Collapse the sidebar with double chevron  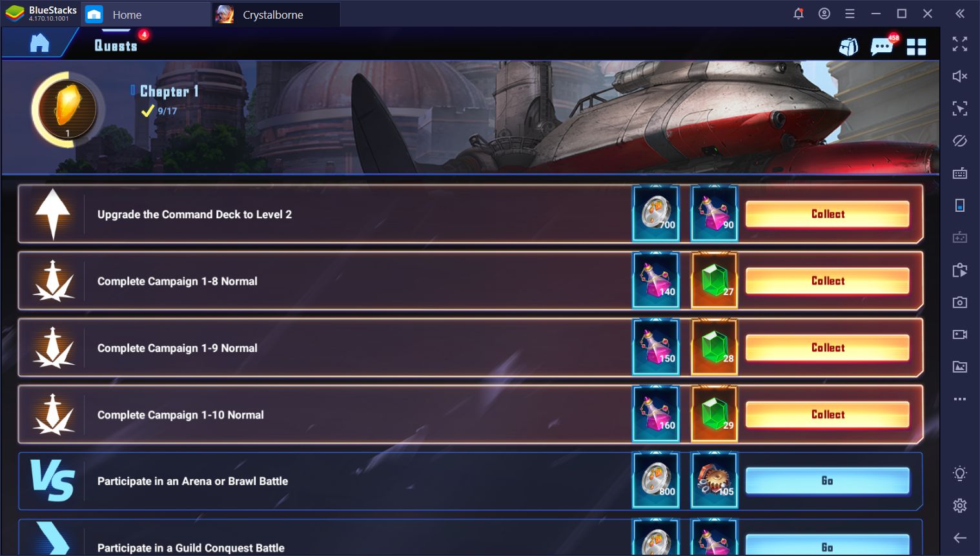(960, 14)
